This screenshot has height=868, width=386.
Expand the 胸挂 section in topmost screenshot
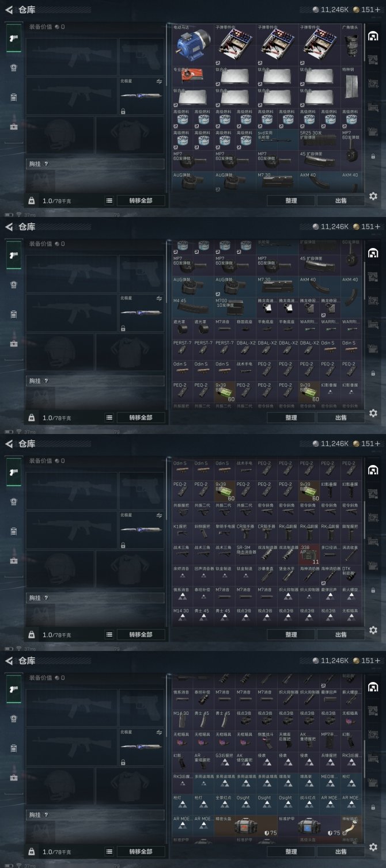(96, 164)
